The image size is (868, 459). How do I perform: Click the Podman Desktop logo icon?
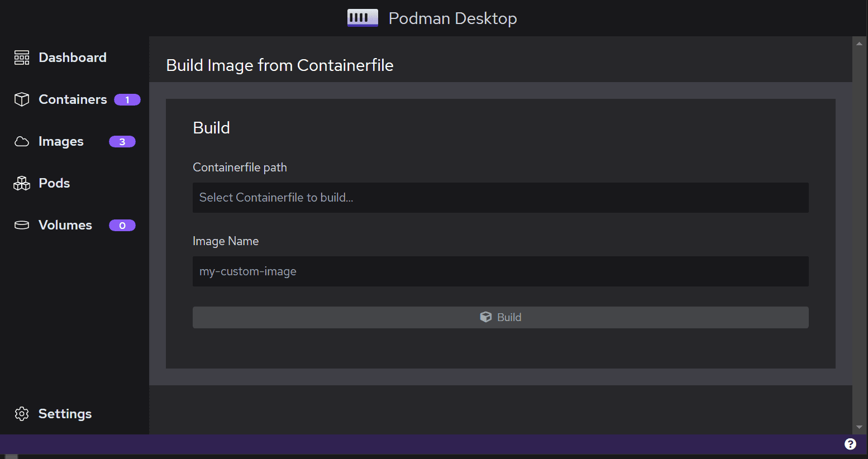[x=363, y=18]
